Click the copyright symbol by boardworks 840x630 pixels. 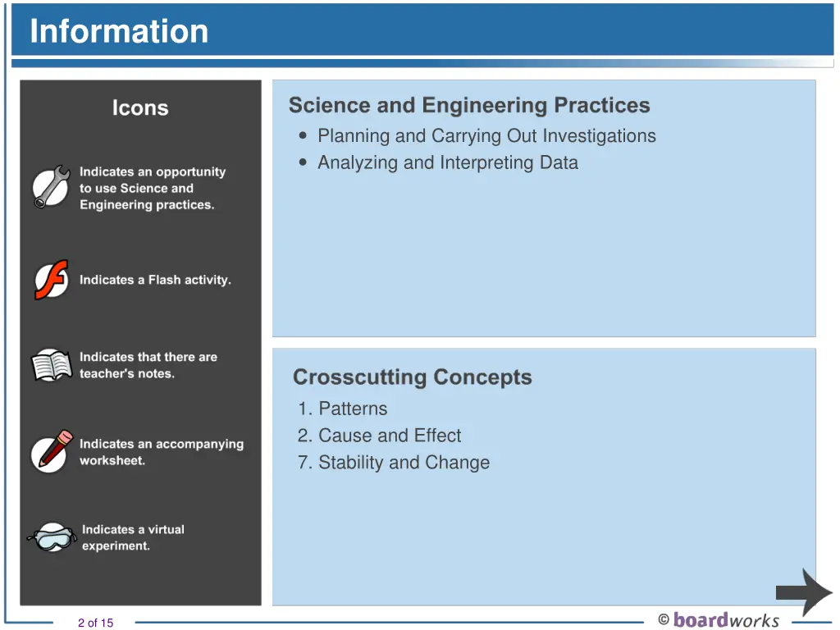click(x=664, y=620)
